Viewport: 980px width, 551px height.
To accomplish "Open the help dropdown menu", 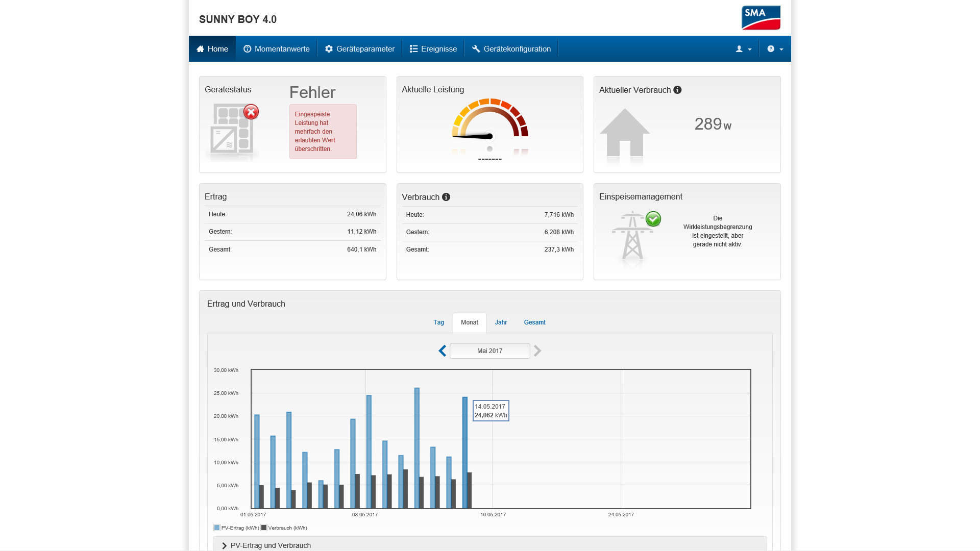I will click(x=775, y=49).
